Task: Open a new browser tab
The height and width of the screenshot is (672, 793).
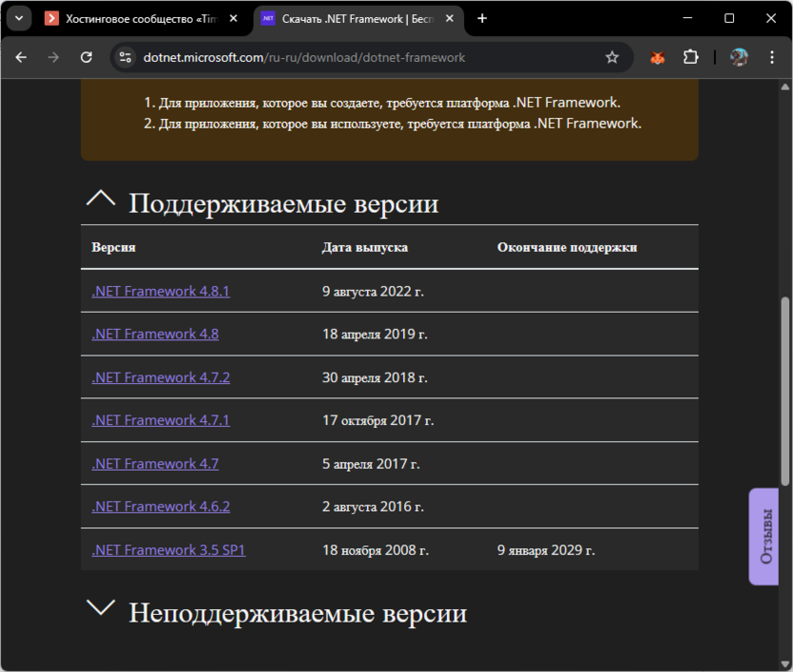Action: pyautogui.click(x=482, y=18)
